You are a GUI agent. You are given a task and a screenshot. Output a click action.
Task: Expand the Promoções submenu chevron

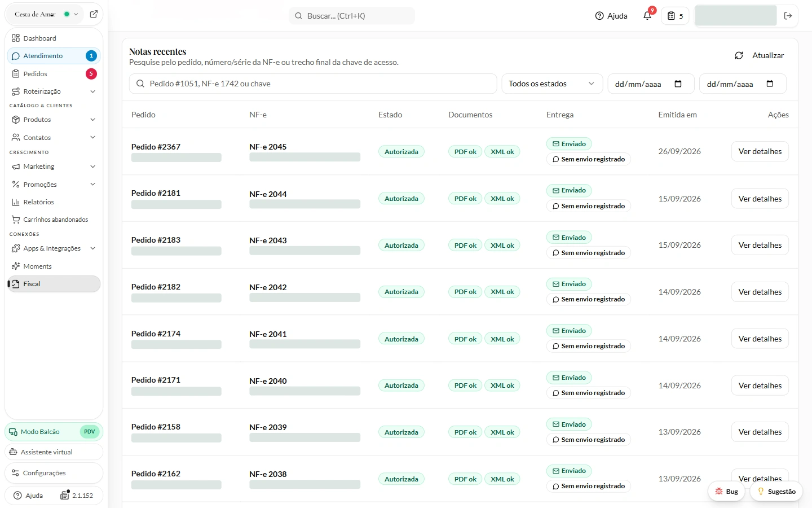pyautogui.click(x=92, y=184)
